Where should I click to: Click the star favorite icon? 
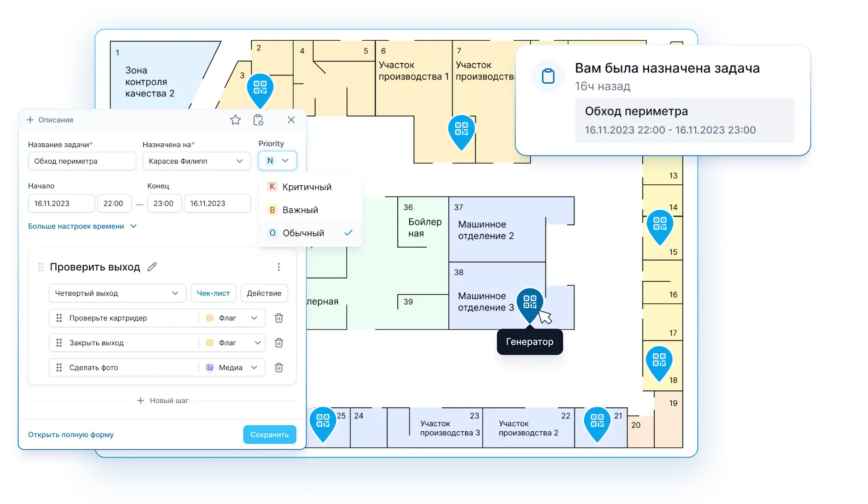[235, 120]
